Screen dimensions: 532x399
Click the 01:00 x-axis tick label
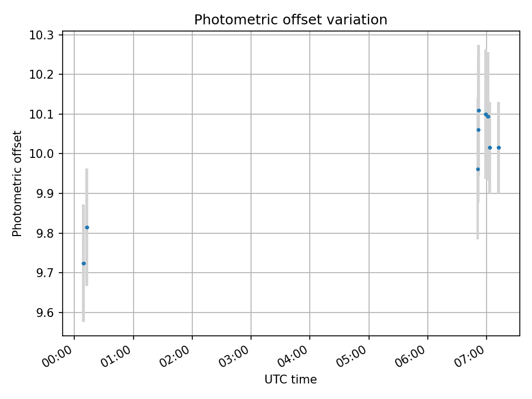[x=116, y=356]
